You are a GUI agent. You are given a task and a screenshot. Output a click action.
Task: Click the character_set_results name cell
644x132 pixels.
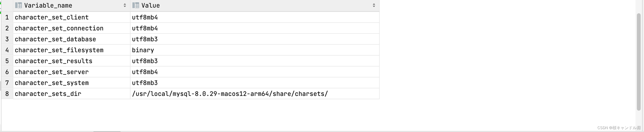click(71, 61)
